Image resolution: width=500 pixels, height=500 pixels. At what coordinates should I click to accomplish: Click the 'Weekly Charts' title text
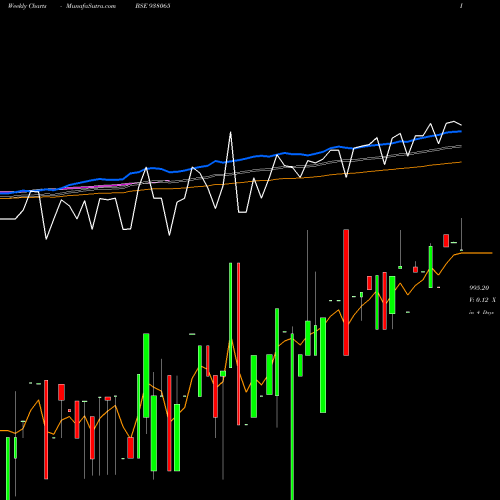(27, 6)
